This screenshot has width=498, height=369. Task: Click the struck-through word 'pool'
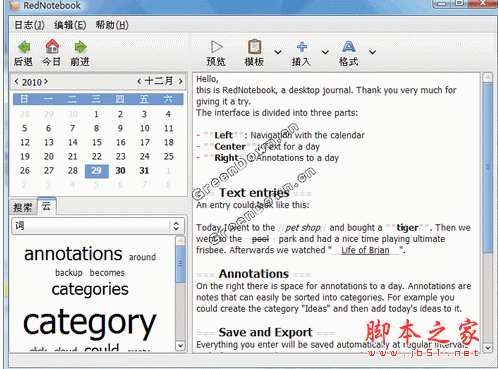(260, 239)
